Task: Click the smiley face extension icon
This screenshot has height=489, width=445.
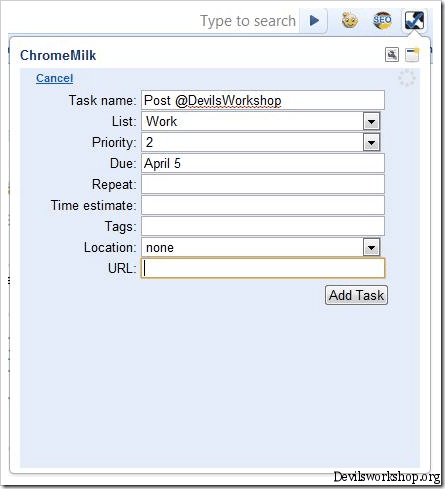Action: [x=350, y=21]
